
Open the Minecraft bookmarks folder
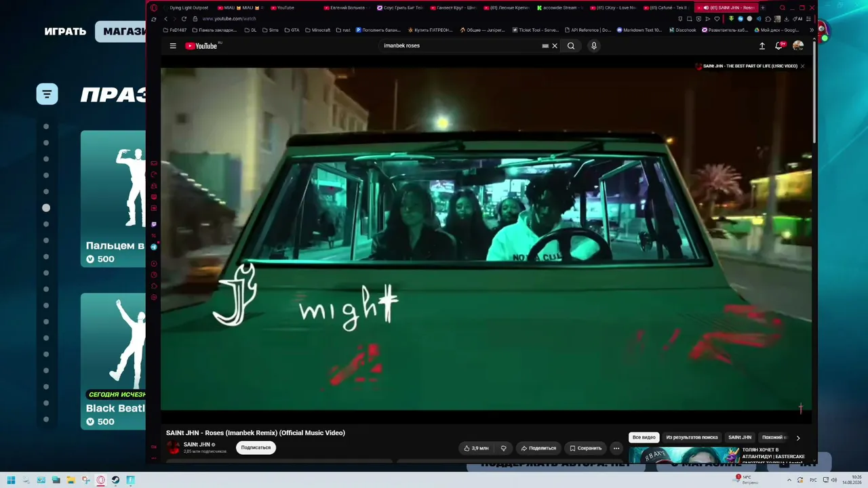[318, 30]
